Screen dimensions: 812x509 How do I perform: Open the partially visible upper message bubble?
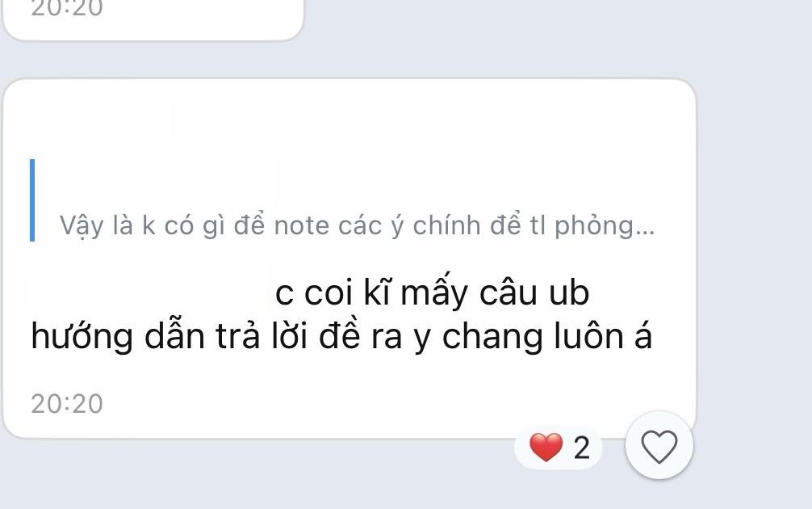pyautogui.click(x=153, y=19)
